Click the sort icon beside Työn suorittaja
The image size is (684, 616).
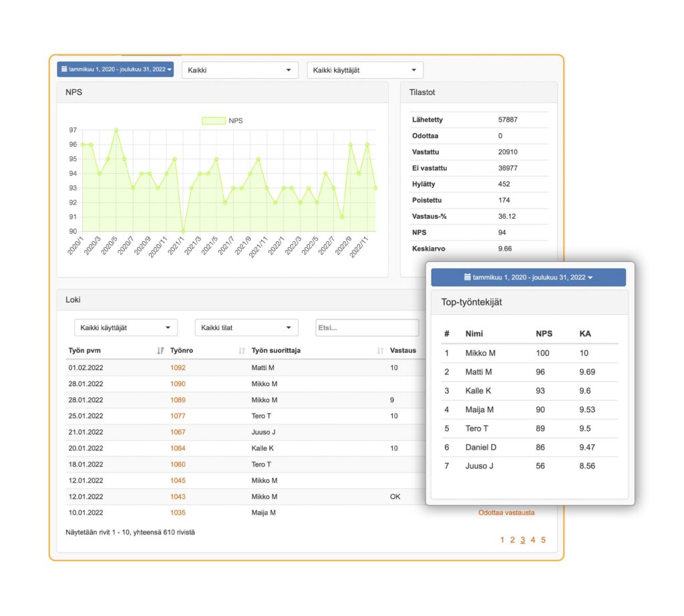[380, 351]
